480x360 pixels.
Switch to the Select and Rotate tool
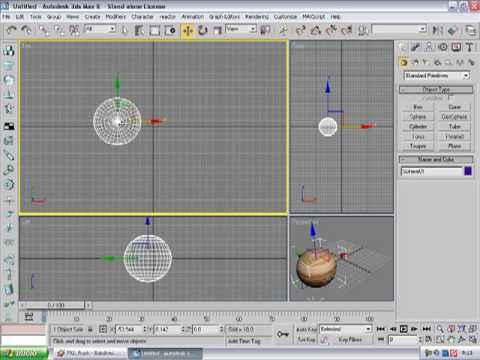203,30
